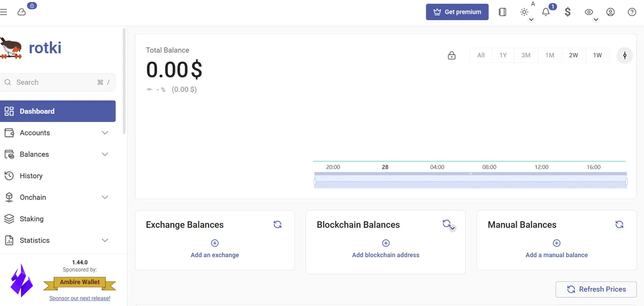Click the 0.00 $ total balance value
The image size is (644, 306).
point(174,70)
